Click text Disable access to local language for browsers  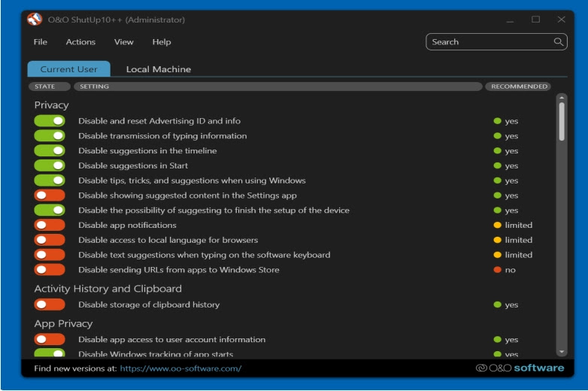(x=168, y=240)
